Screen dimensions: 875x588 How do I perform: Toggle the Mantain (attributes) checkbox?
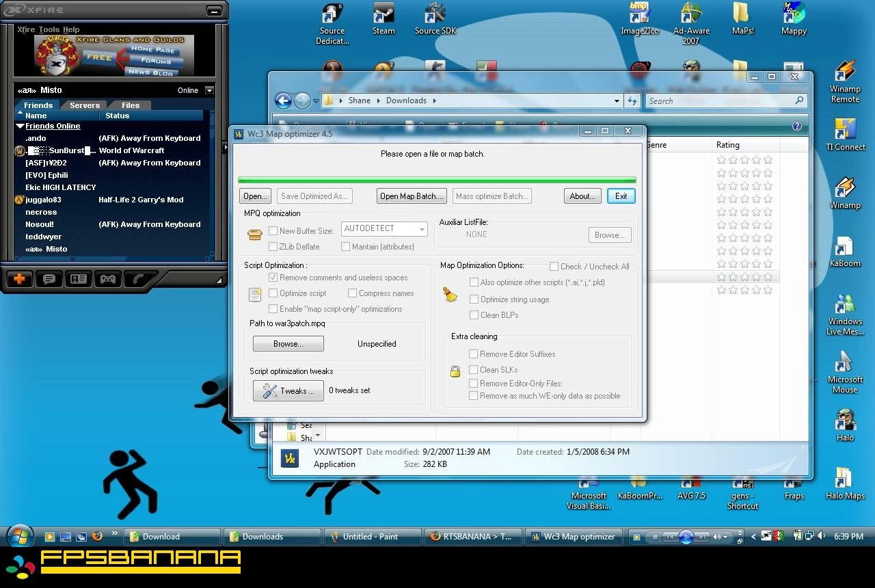coord(345,247)
